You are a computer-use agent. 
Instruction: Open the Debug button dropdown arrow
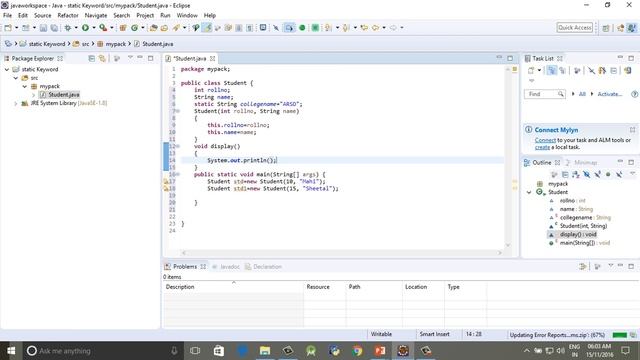pos(76,28)
